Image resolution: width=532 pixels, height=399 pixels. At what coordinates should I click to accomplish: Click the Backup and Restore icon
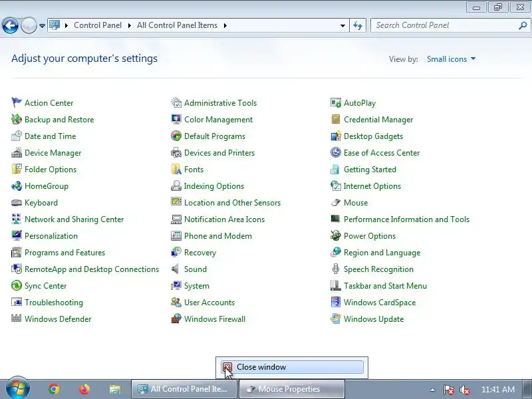(16, 119)
